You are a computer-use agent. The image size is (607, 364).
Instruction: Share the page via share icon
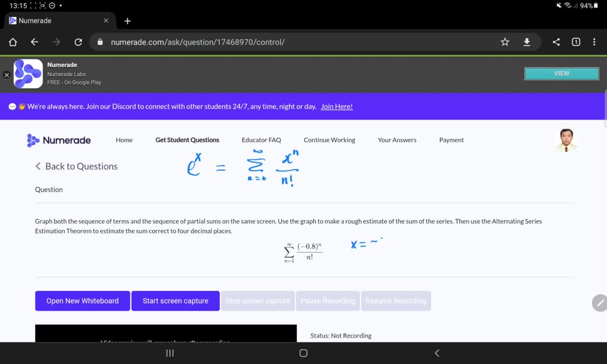[x=556, y=42]
